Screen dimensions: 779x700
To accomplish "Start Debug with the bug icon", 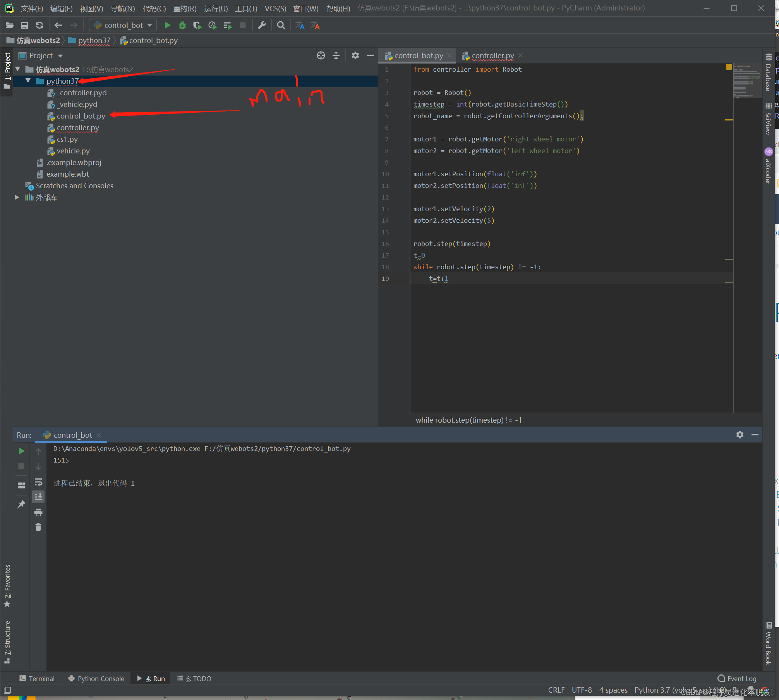I will click(182, 26).
